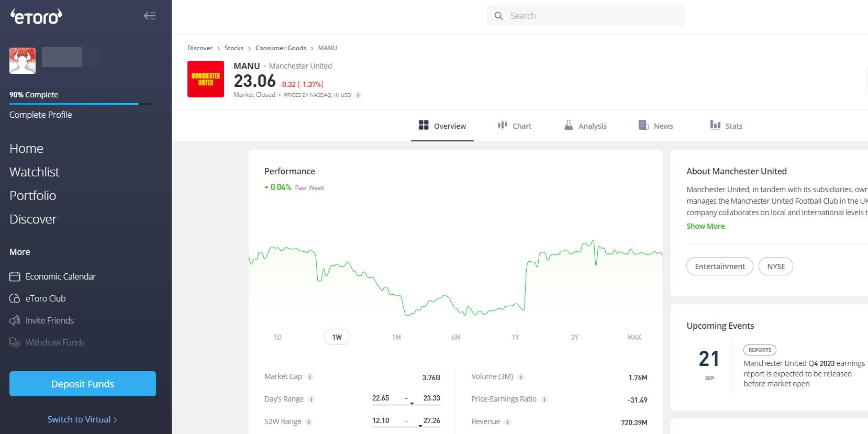Click the Analysis flask icon

click(569, 125)
